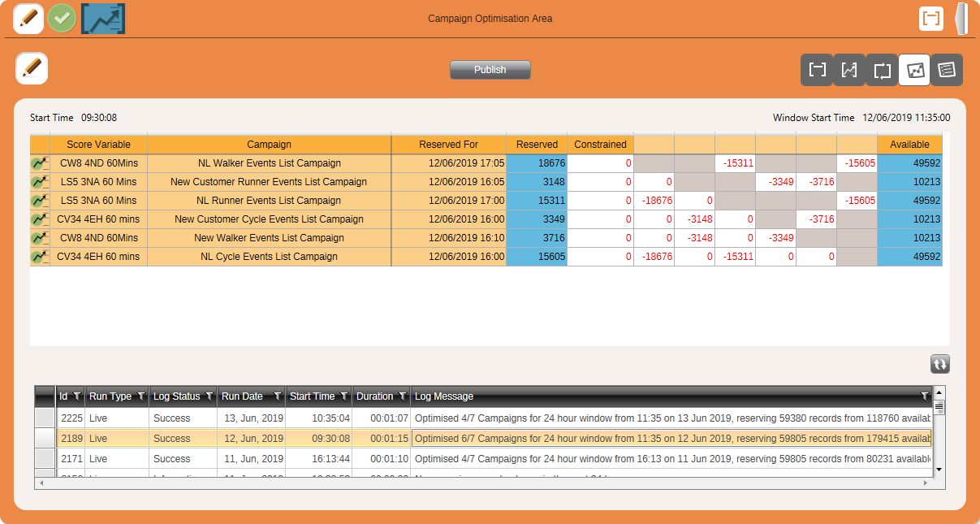Click NL Walker Events List Campaign cell
The height and width of the screenshot is (524, 980).
point(270,163)
